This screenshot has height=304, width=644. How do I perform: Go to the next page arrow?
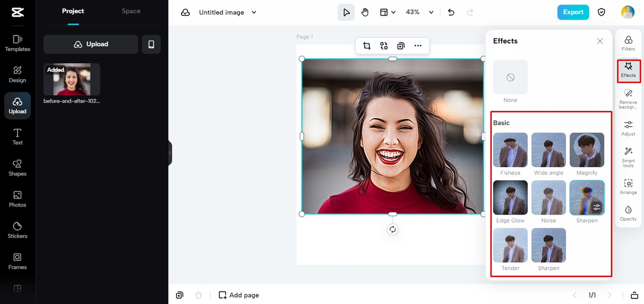610,295
